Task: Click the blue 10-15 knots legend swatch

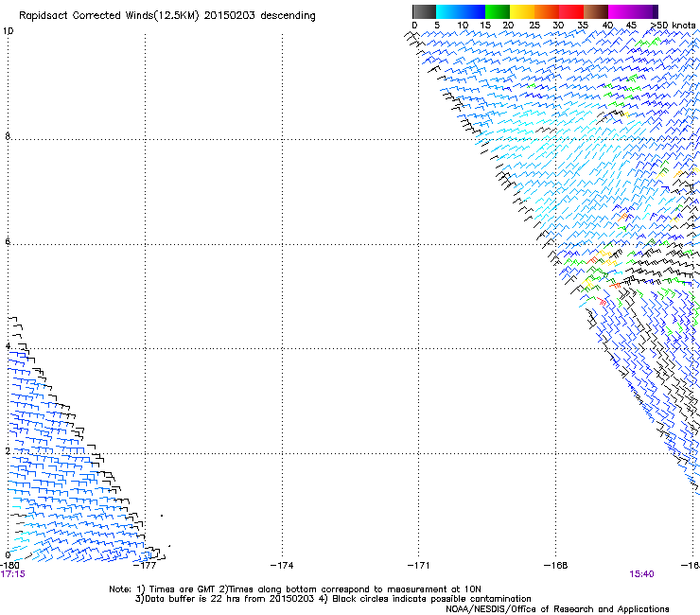Action: [x=473, y=11]
